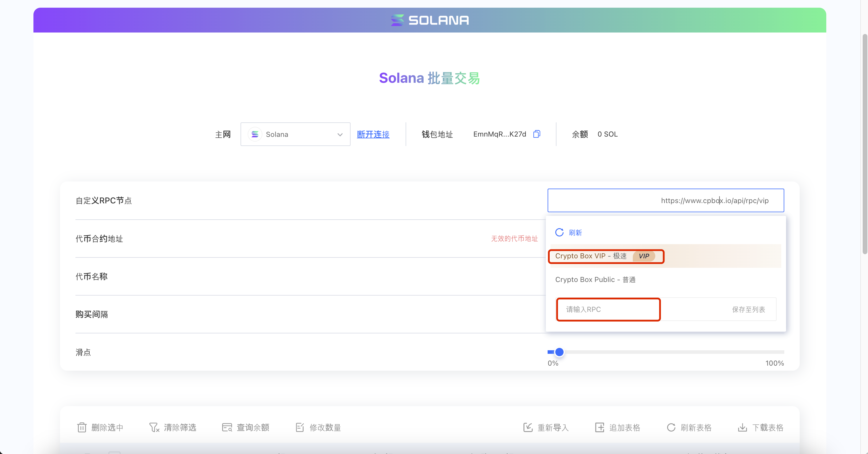The width and height of the screenshot is (868, 454).
Task: Click the 追加表格 text button
Action: click(x=625, y=427)
